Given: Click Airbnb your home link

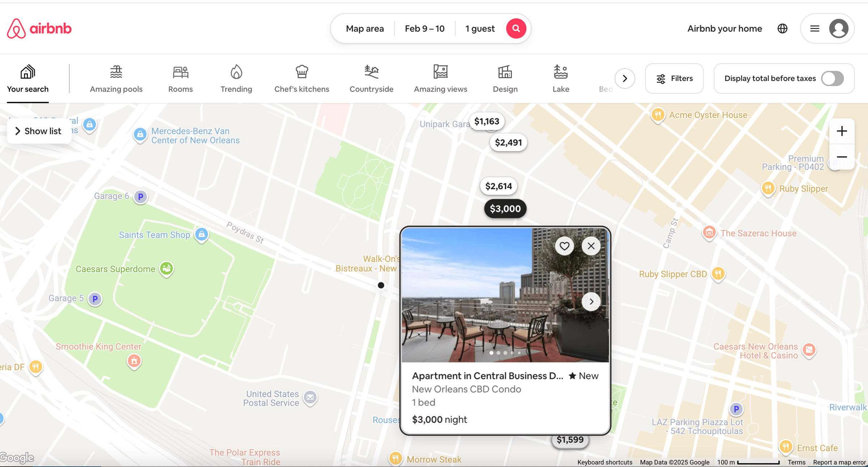Looking at the screenshot, I should pos(724,29).
